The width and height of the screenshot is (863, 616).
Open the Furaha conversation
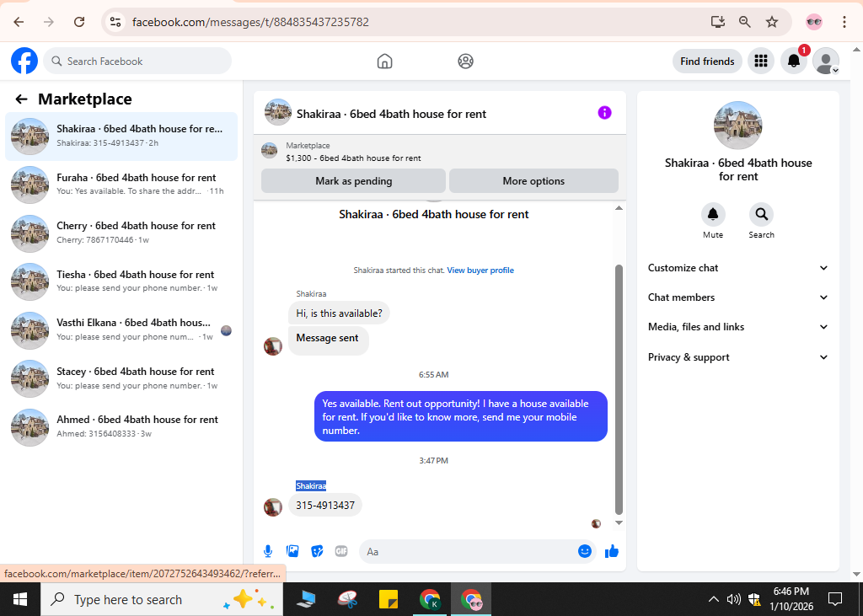(x=121, y=185)
